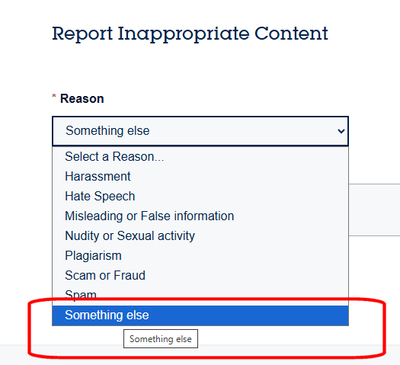Click the chevron arrow on Reason dropdown
The height and width of the screenshot is (365, 400).
click(341, 131)
